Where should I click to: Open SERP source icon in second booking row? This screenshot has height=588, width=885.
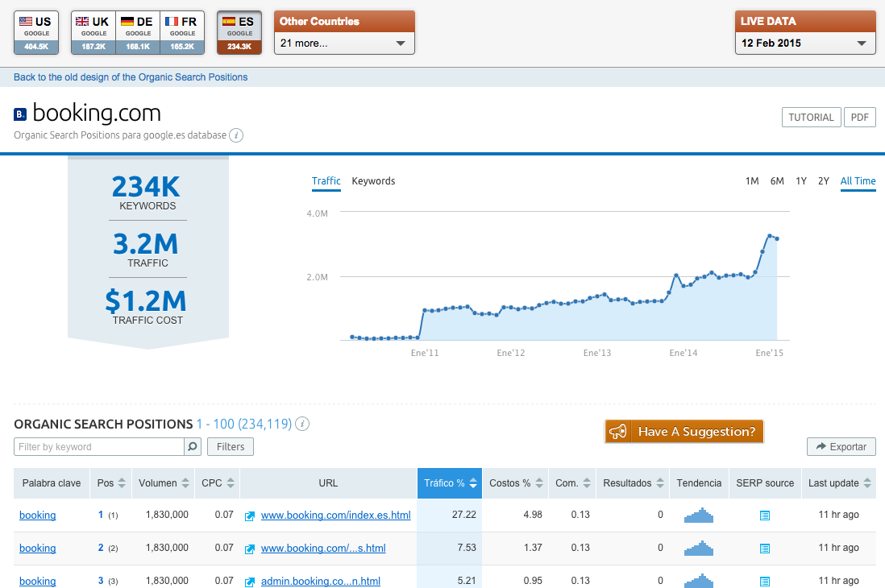(x=765, y=549)
